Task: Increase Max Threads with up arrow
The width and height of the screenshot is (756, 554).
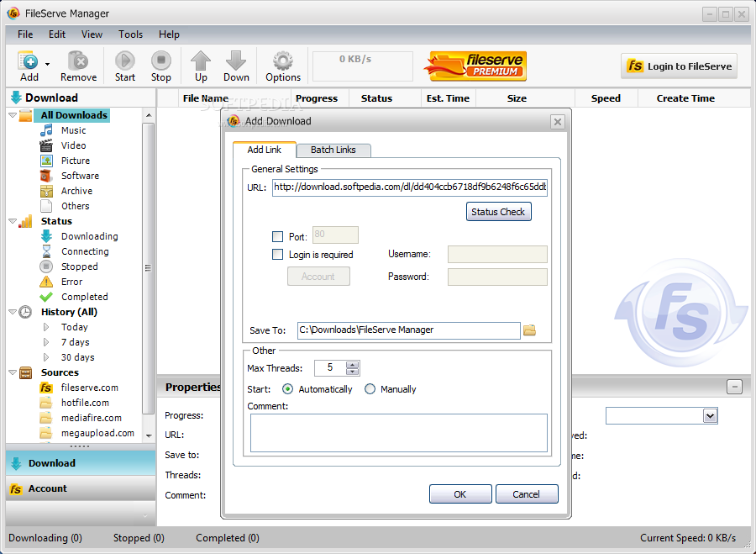Action: pyautogui.click(x=353, y=365)
